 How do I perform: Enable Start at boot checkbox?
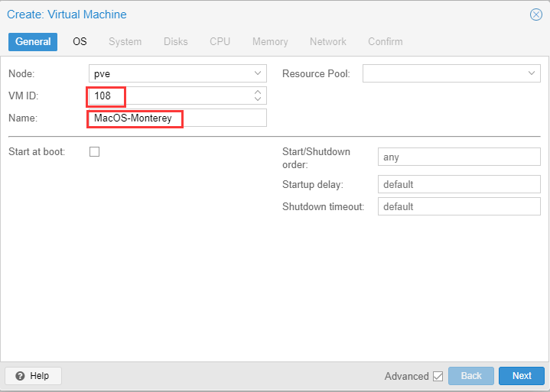pyautogui.click(x=95, y=151)
